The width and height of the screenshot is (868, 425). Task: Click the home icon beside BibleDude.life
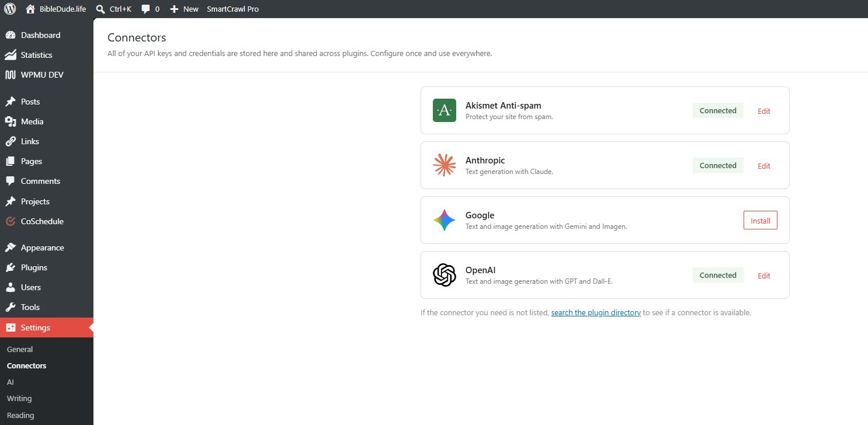pos(30,9)
